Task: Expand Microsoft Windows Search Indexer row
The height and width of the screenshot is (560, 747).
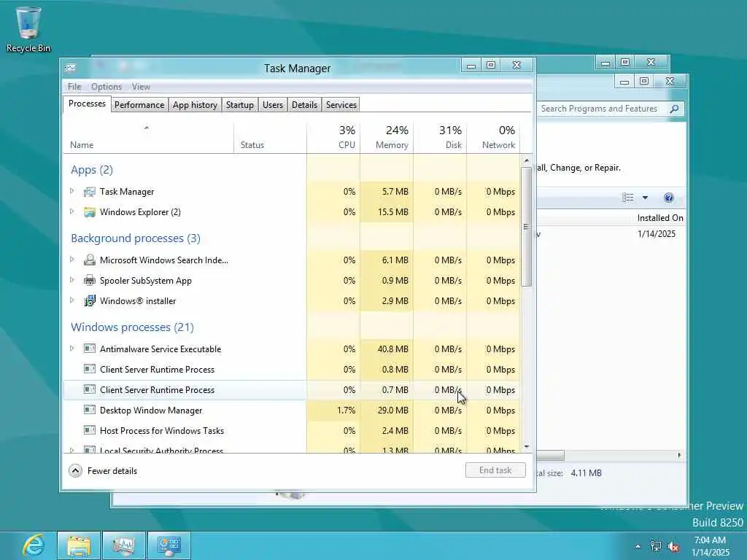Action: (72, 260)
